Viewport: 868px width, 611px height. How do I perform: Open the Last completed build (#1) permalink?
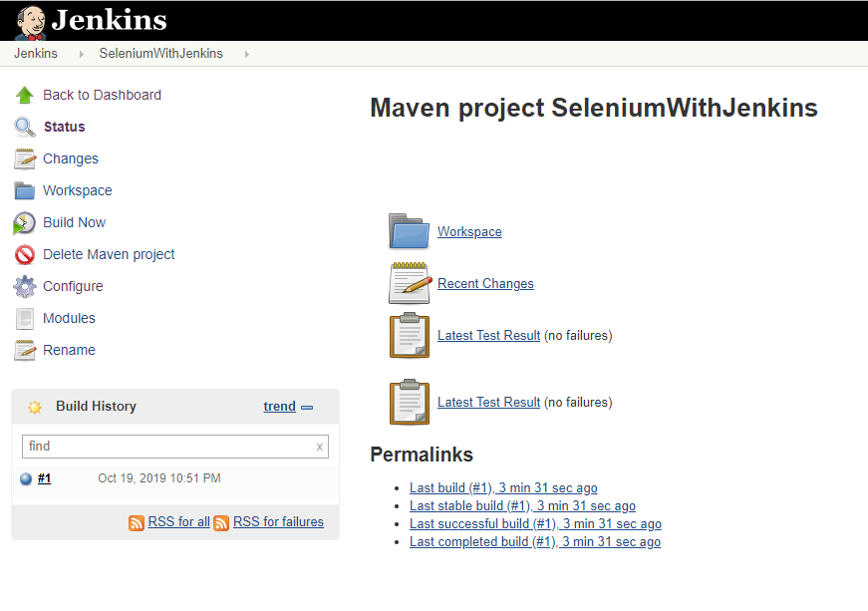pyautogui.click(x=535, y=542)
